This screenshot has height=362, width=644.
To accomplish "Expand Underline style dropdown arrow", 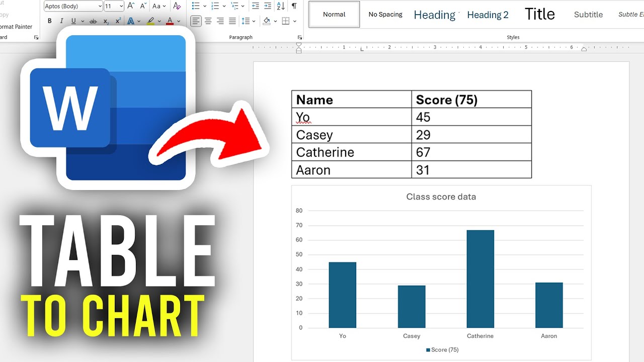I will 83,21.
